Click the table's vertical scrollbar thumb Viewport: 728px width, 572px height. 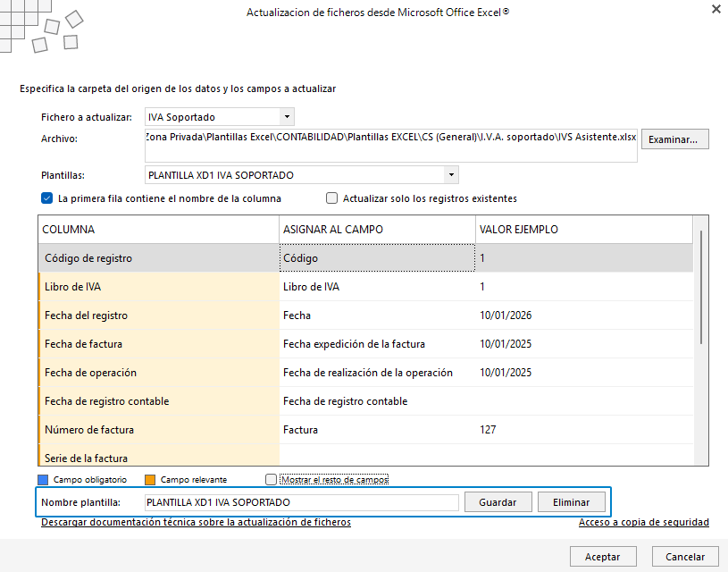[700, 287]
